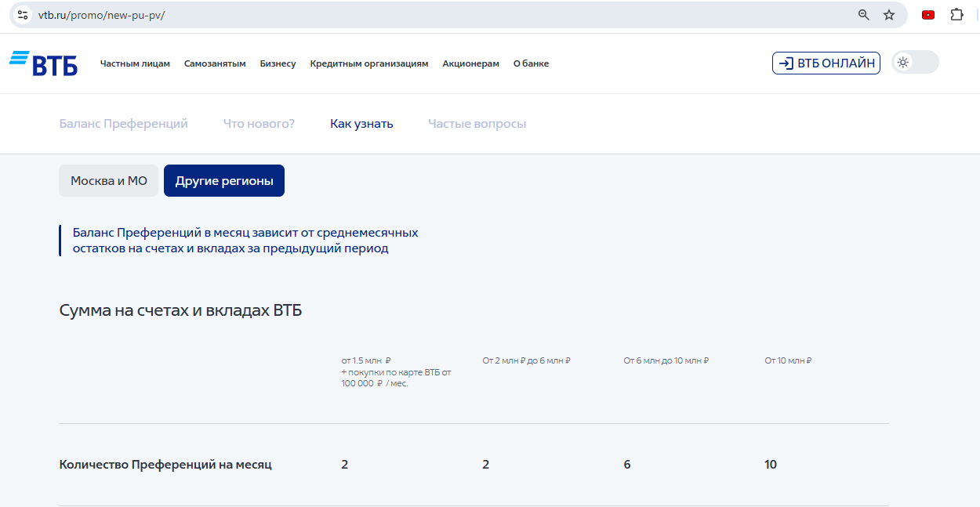Open the О банке menu item
Screen dimensions: 980x507
click(531, 64)
